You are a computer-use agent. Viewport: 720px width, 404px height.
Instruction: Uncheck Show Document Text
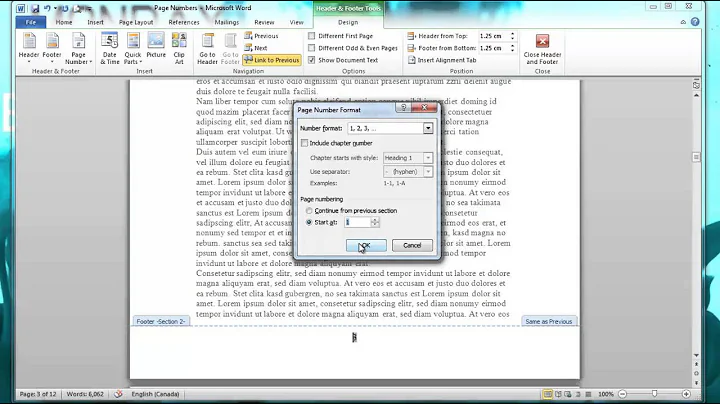(x=312, y=60)
